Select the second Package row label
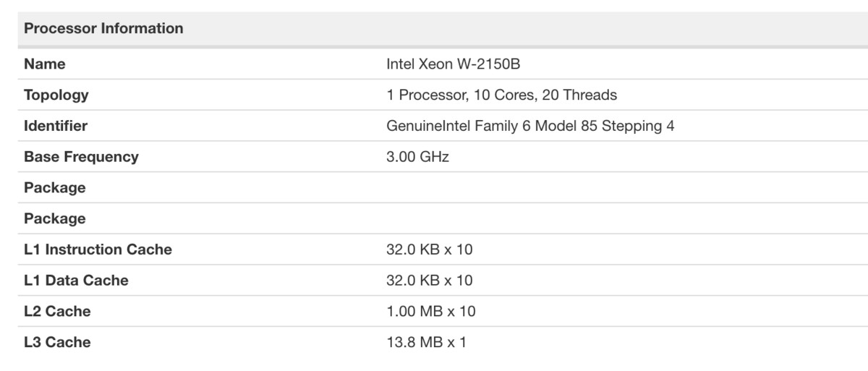868x371 pixels. click(55, 218)
